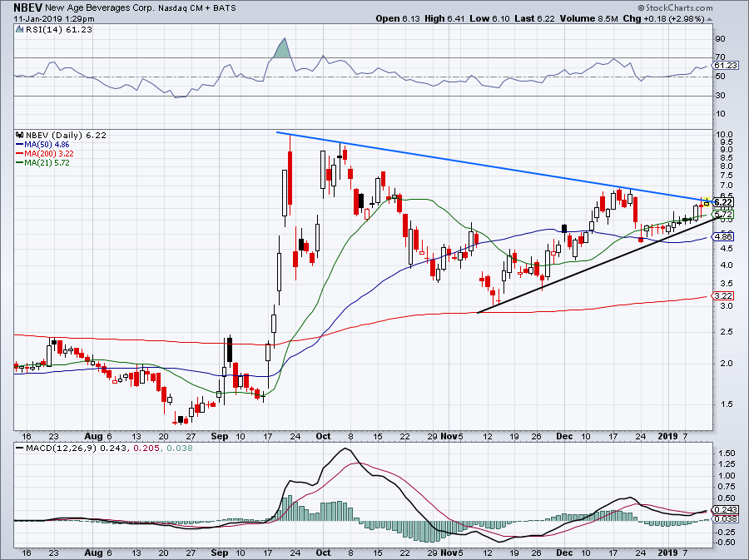The image size is (749, 560).
Task: Click the shaded overbought RSI peak above 70
Action: (x=282, y=49)
